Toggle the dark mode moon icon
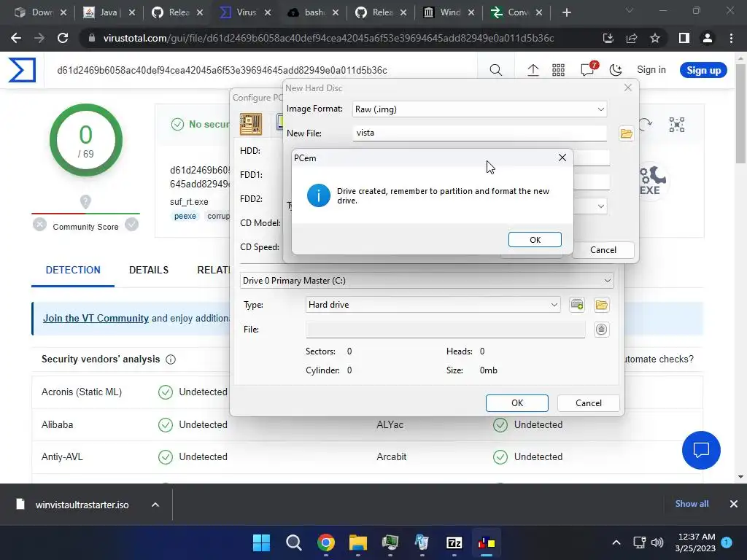 (x=616, y=71)
